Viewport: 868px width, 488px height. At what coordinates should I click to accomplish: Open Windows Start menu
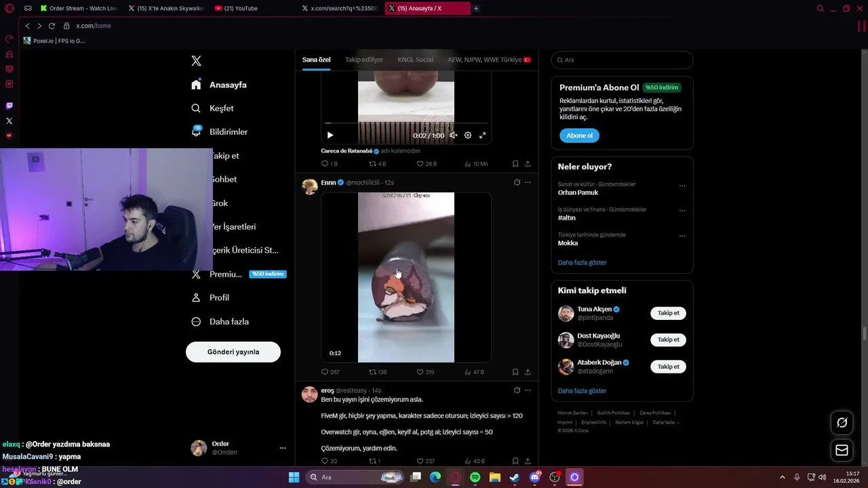[294, 477]
